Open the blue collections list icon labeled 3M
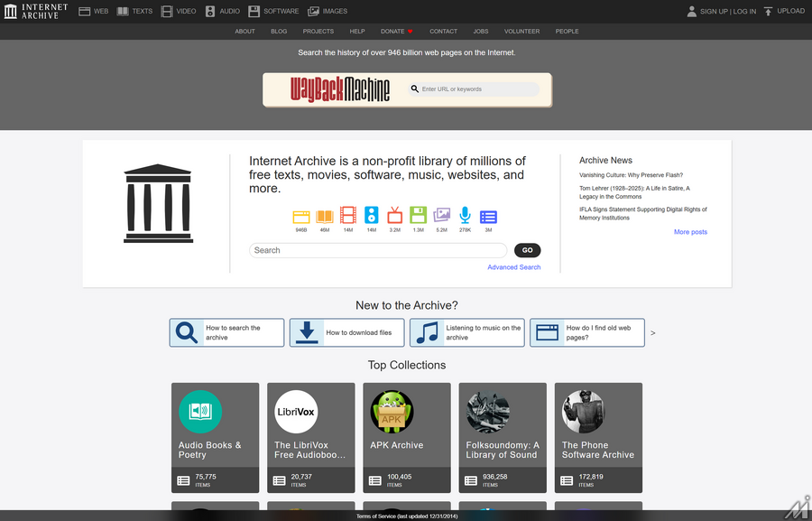The image size is (812, 521). [488, 217]
